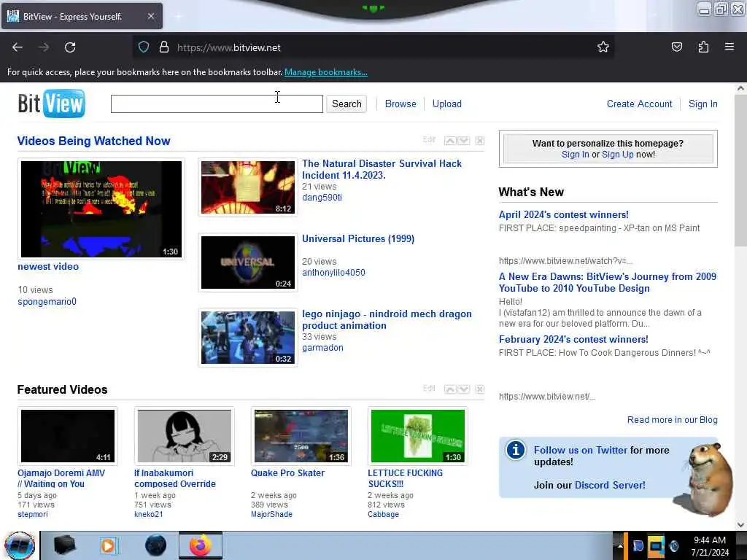This screenshot has width=747, height=560.
Task: Open the media player taskbar icon
Action: 108,545
